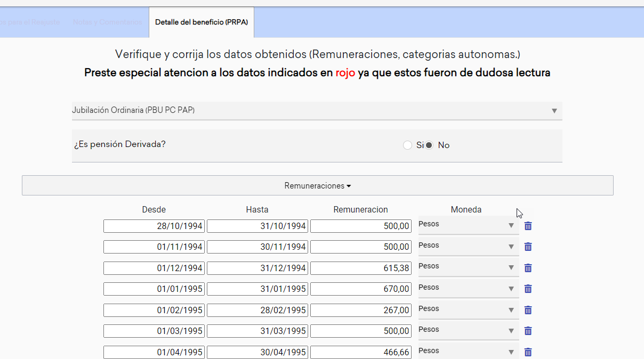Click the '¿Es pensión Derivada?' label
The width and height of the screenshot is (644, 359).
coord(120,144)
